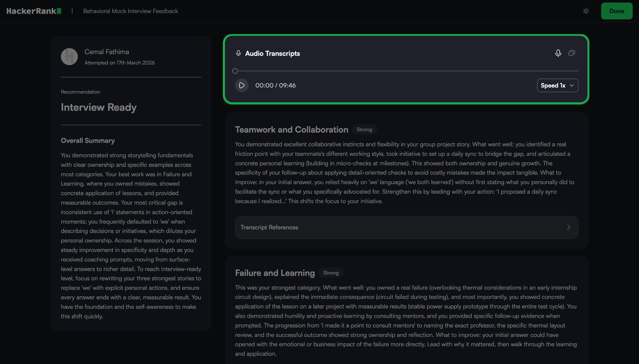Click the 00:00 / 09:46 time display
The width and height of the screenshot is (639, 364).
pos(275,85)
